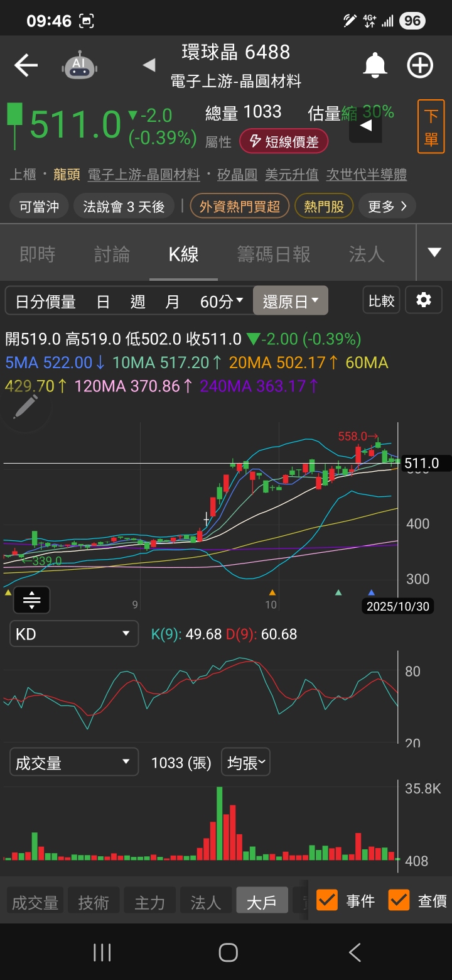Screen dimensions: 452x980
Task: Tap the 法說會 3 天後 tag
Action: (x=124, y=206)
